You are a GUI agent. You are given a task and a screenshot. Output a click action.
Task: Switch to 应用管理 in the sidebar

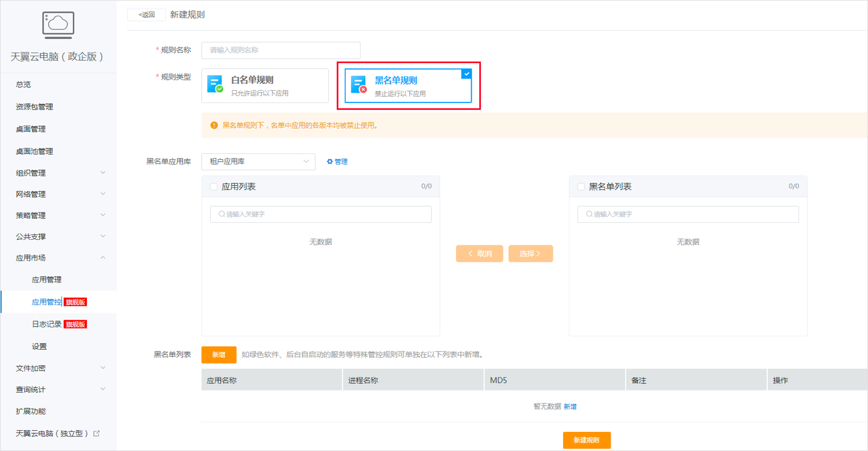(x=47, y=279)
